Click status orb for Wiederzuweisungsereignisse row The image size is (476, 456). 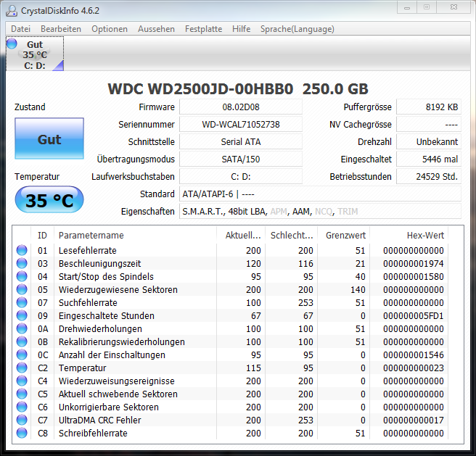coord(22,381)
